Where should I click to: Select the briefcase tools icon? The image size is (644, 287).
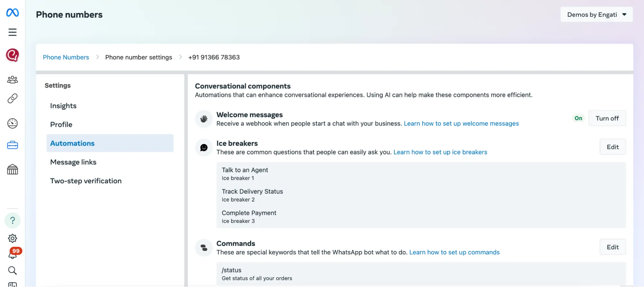(13, 145)
